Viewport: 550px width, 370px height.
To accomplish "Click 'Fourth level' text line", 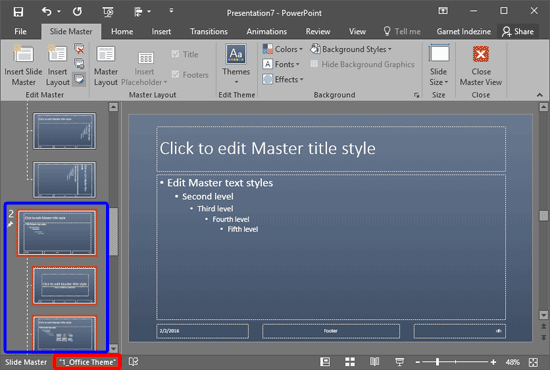I will pyautogui.click(x=230, y=219).
